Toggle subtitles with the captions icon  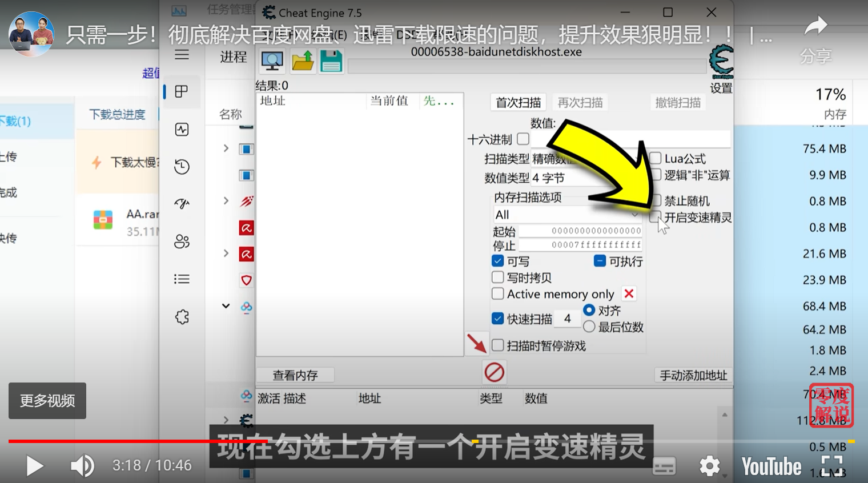click(x=664, y=466)
